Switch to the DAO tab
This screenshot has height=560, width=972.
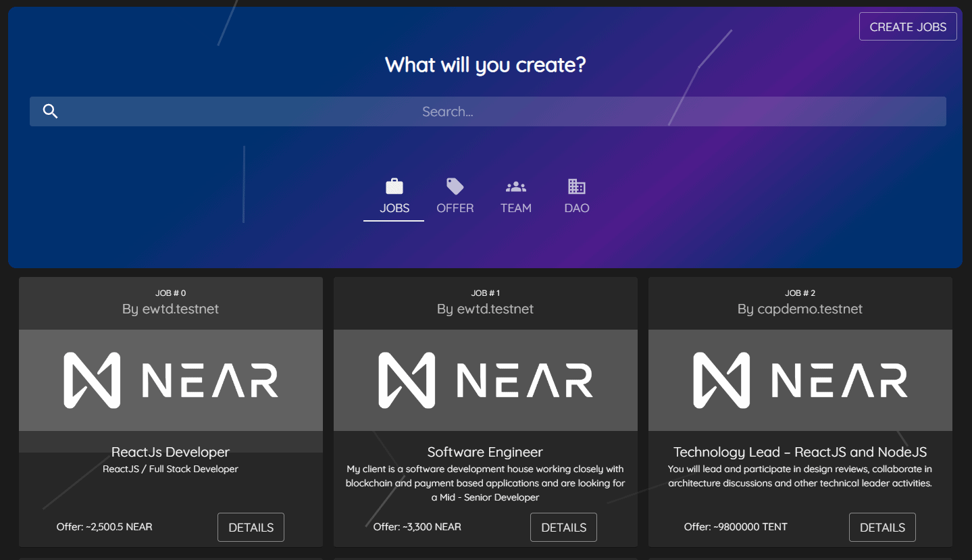[577, 197]
